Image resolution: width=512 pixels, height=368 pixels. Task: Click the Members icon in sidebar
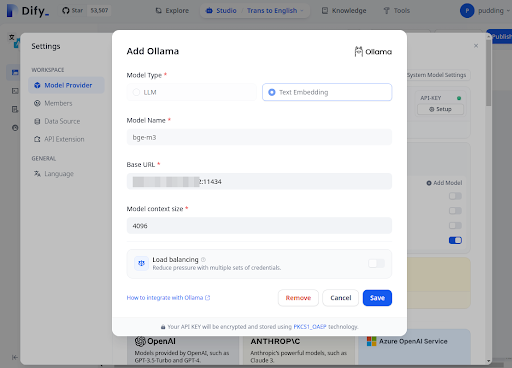click(37, 103)
